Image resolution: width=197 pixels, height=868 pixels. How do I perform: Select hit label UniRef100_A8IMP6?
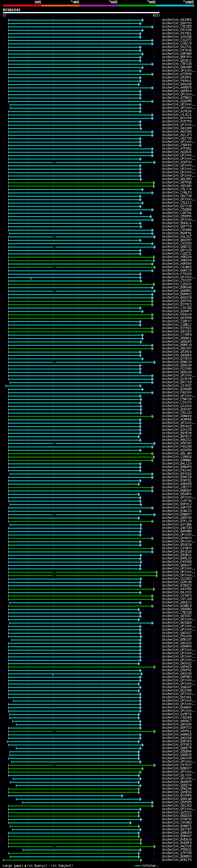pos(177,20)
